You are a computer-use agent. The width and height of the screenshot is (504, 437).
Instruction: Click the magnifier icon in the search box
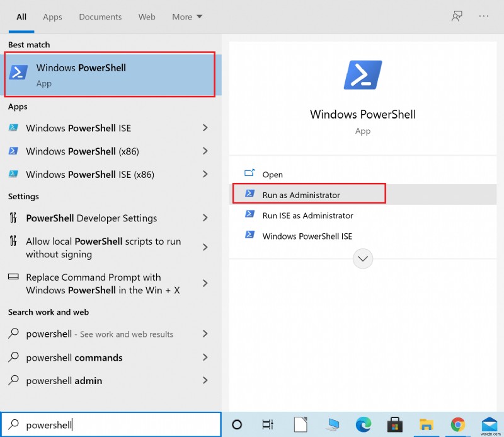point(13,424)
